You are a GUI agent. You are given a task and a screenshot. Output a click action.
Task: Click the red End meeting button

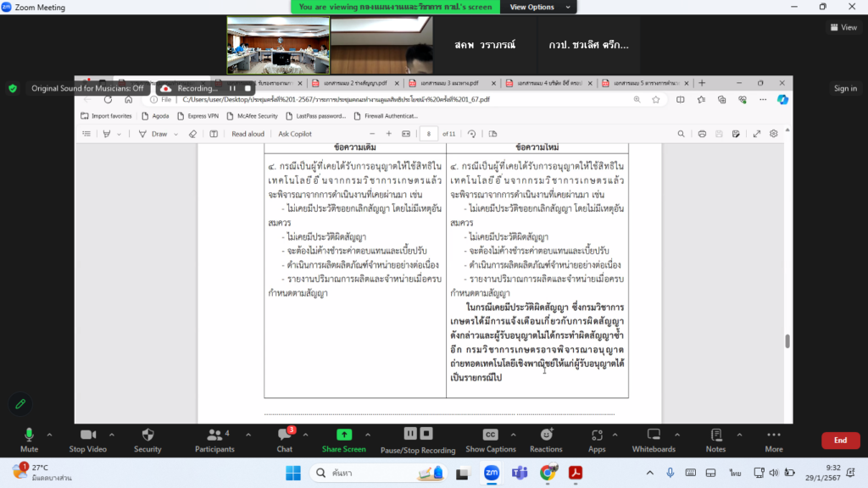(840, 441)
